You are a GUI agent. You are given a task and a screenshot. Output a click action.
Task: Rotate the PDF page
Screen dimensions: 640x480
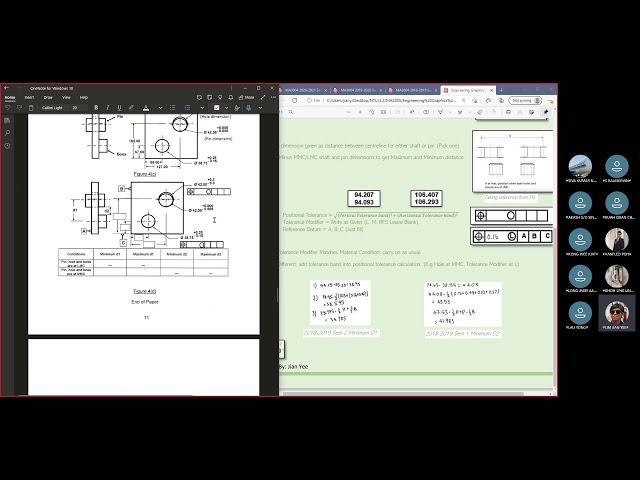pos(371,112)
